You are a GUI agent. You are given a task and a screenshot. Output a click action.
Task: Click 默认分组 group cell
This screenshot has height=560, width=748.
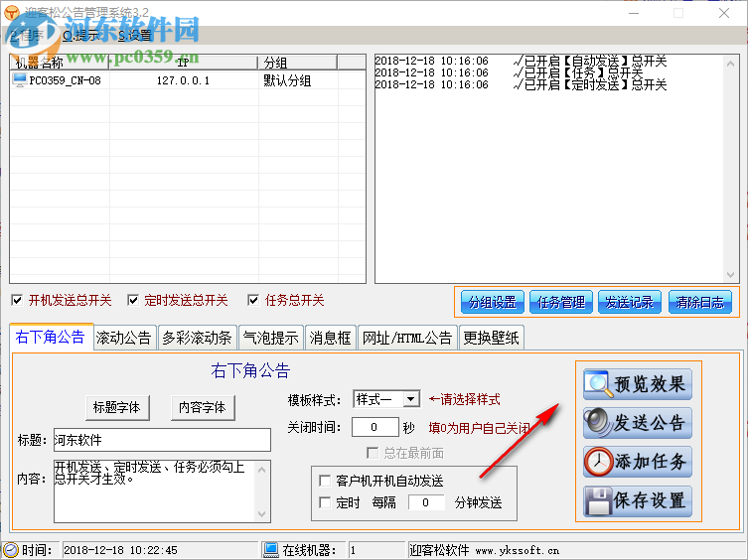coord(287,80)
